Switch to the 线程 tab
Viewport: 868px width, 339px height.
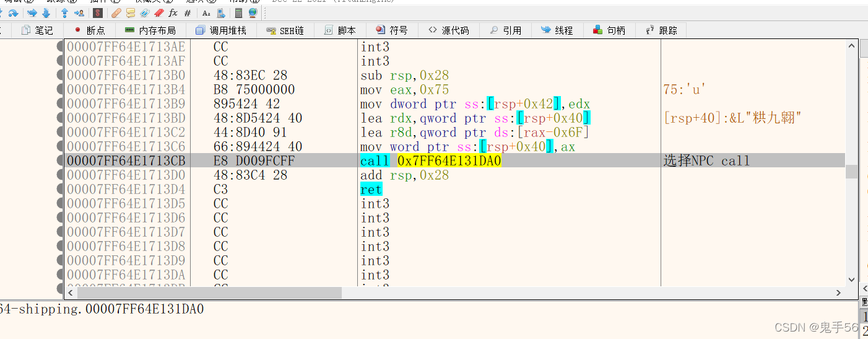click(557, 30)
